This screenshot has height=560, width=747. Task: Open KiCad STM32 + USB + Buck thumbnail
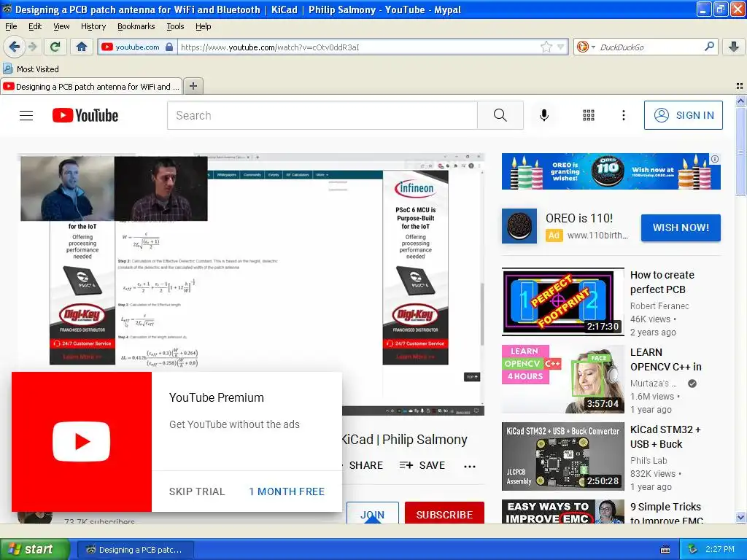[x=563, y=456]
